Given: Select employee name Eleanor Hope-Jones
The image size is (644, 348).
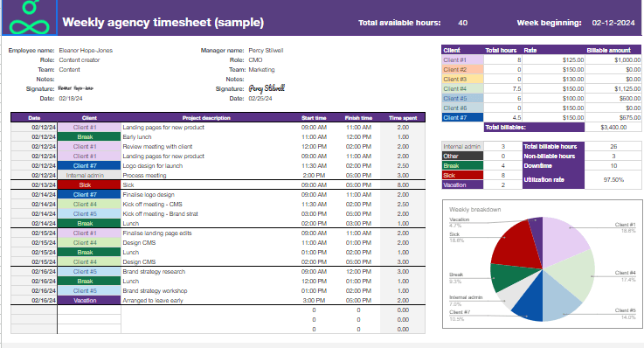Looking at the screenshot, I should click(x=86, y=51).
